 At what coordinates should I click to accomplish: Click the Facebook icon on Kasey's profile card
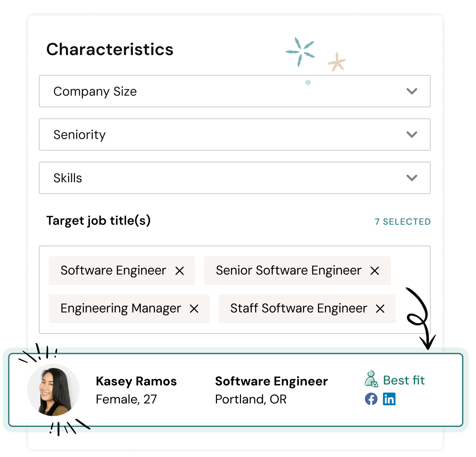(371, 399)
